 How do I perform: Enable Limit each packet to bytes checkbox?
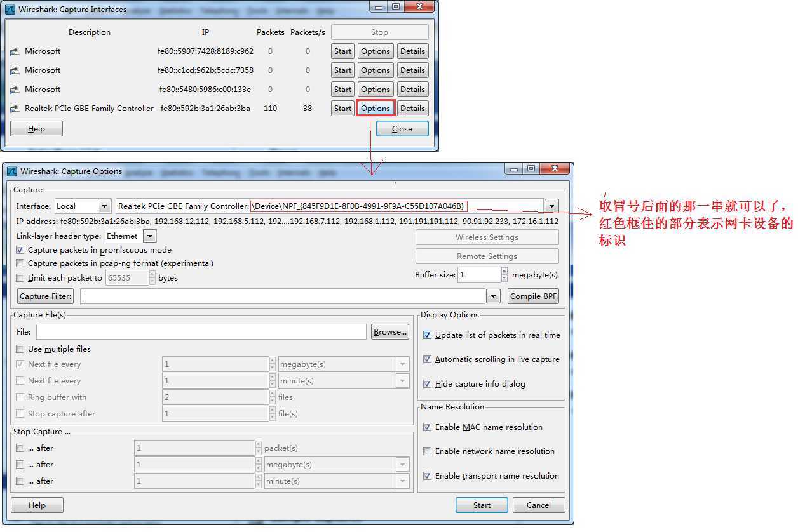pos(20,278)
